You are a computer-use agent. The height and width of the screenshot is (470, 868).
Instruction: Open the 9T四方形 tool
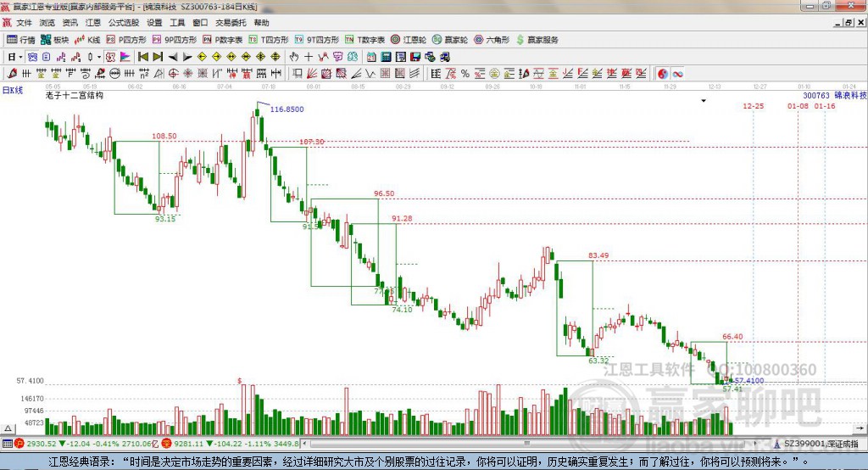[x=317, y=40]
